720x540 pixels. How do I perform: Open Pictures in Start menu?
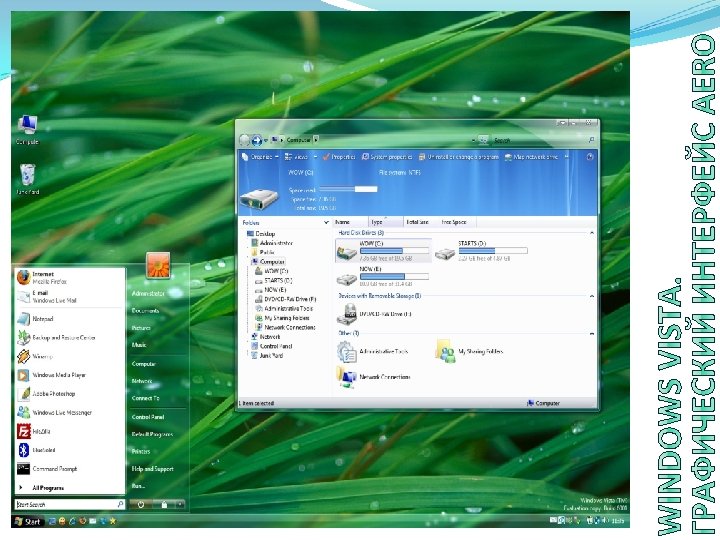point(141,328)
